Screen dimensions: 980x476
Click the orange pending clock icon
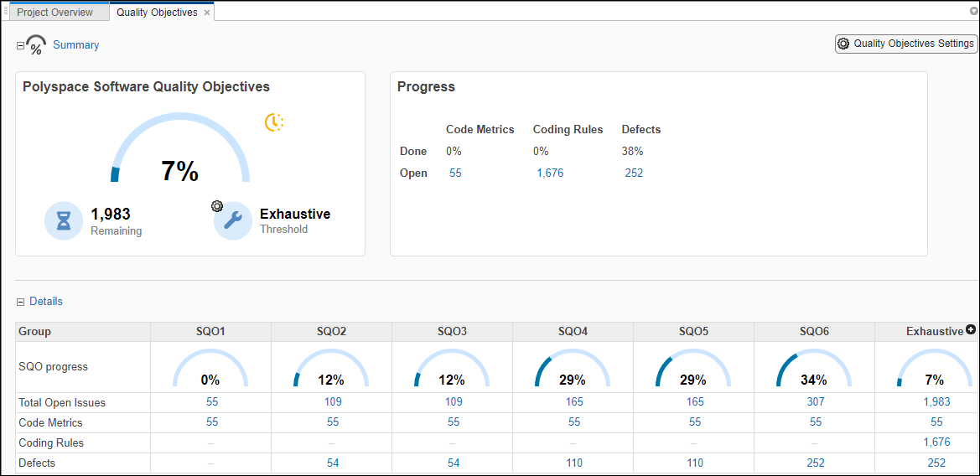[274, 122]
